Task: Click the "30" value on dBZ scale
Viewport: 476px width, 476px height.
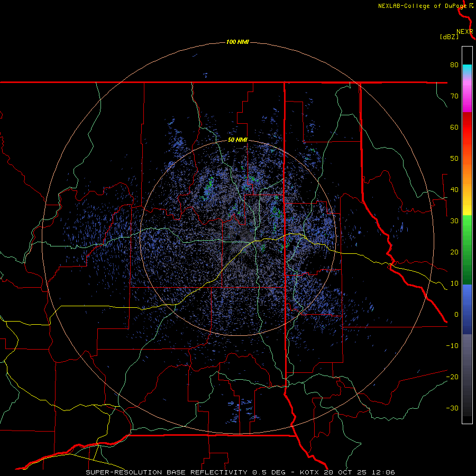Action: point(454,221)
